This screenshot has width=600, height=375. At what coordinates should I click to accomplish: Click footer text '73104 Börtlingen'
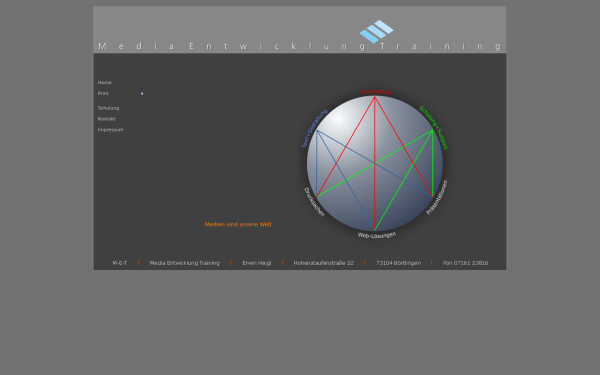click(x=398, y=263)
